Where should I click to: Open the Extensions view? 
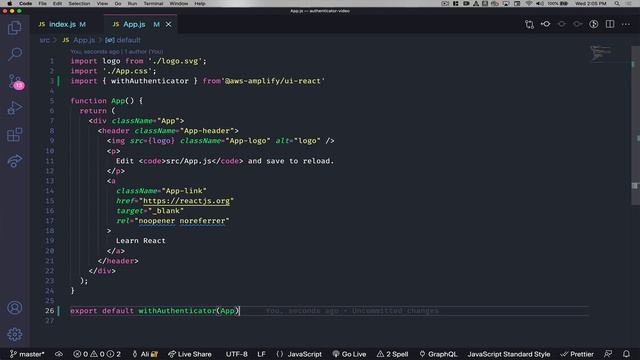point(15,135)
